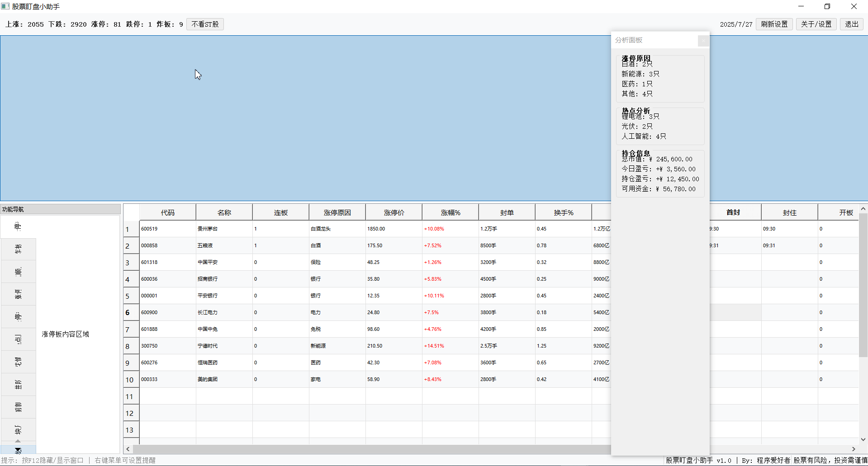Click the 开板 column header
The width and height of the screenshot is (868, 466).
(838, 212)
